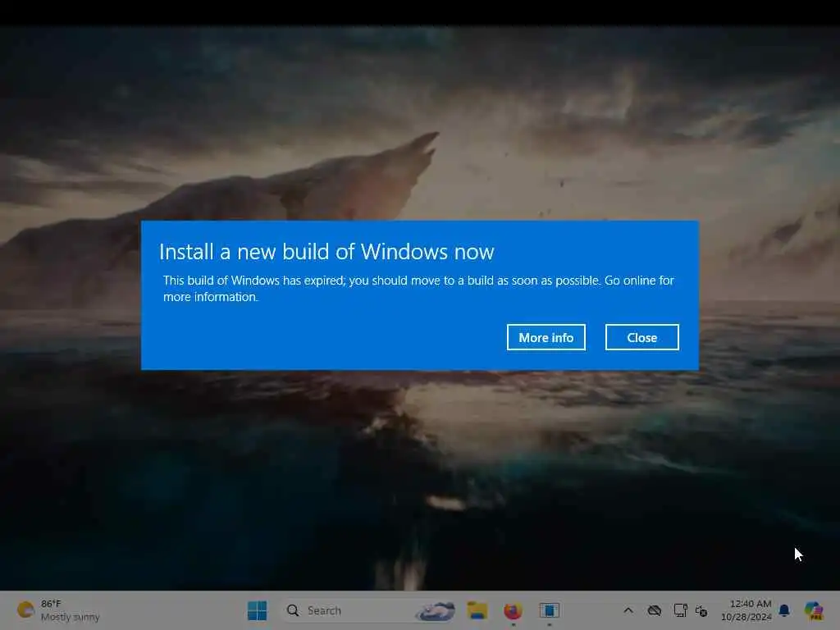840x630 pixels.
Task: Show hidden system tray icons
Action: [628, 610]
